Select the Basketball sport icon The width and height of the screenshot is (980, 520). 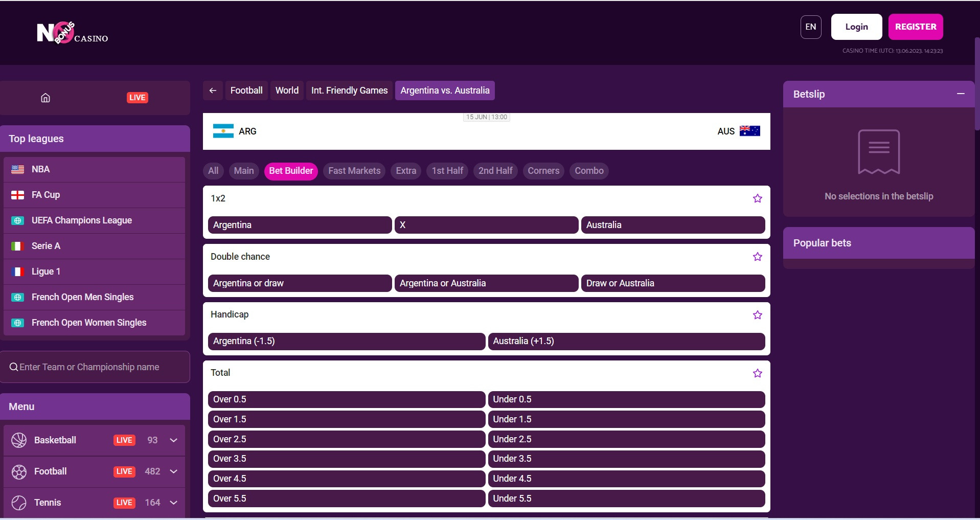coord(19,440)
